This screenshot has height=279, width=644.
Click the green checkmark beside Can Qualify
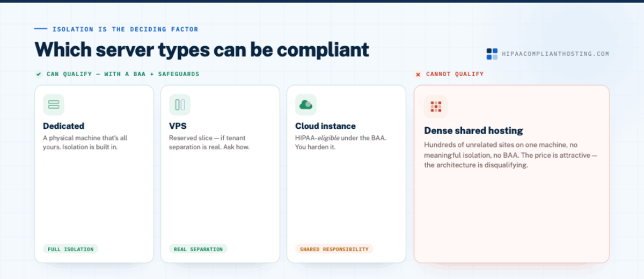click(39, 74)
